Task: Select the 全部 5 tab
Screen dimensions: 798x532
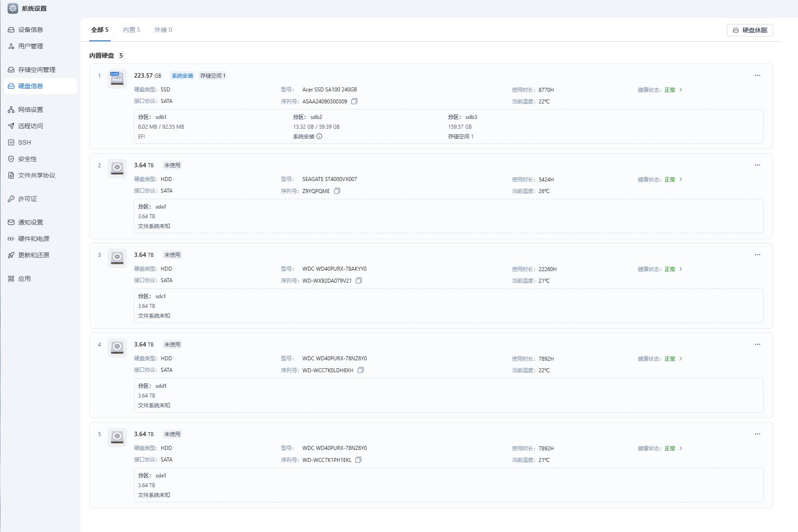Action: tap(100, 30)
